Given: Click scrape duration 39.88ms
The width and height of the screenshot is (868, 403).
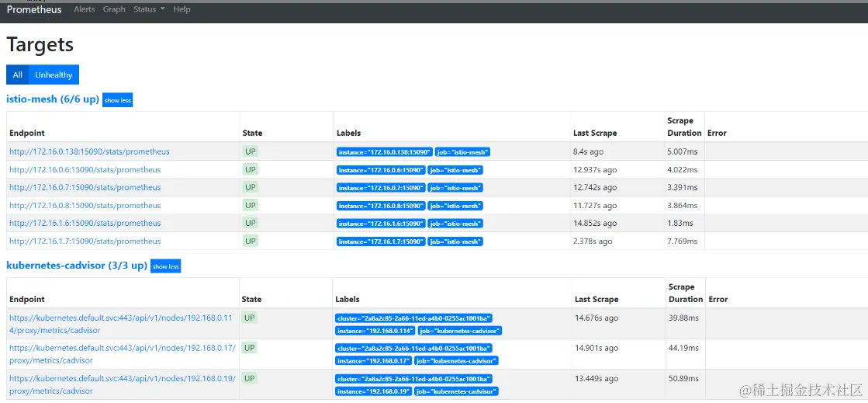Looking at the screenshot, I should point(683,318).
